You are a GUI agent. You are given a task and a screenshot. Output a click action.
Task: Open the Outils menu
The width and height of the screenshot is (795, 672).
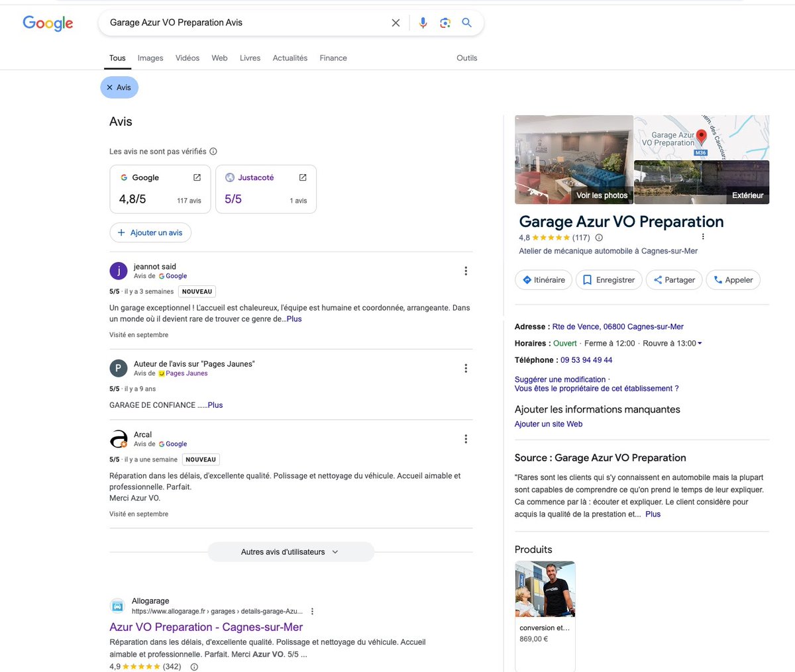pos(466,58)
